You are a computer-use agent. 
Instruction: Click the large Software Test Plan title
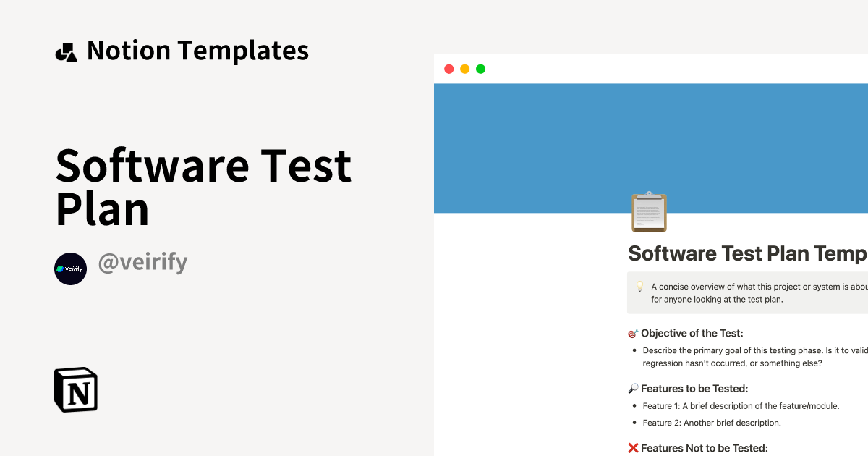pos(203,187)
